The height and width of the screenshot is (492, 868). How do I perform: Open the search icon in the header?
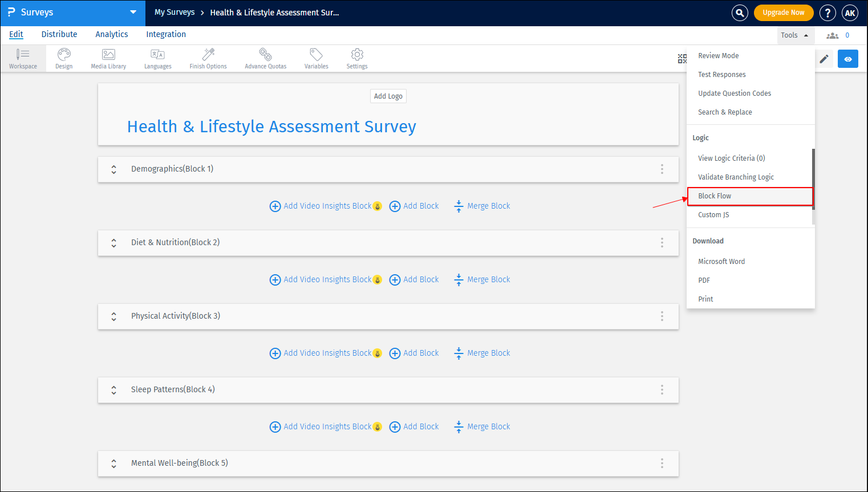click(739, 13)
